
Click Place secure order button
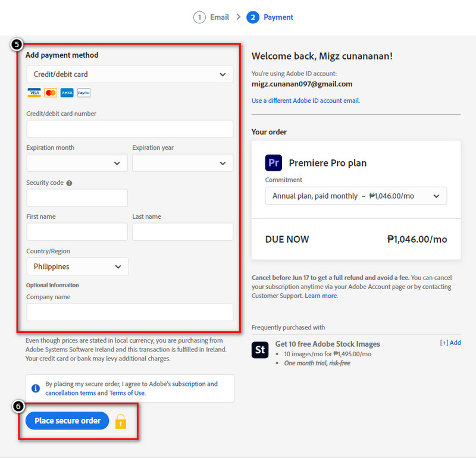click(x=67, y=421)
